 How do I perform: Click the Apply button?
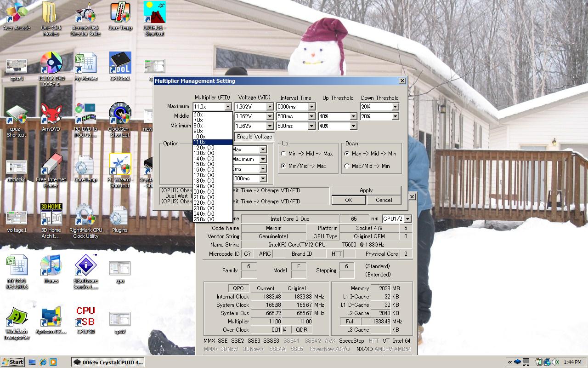click(366, 190)
